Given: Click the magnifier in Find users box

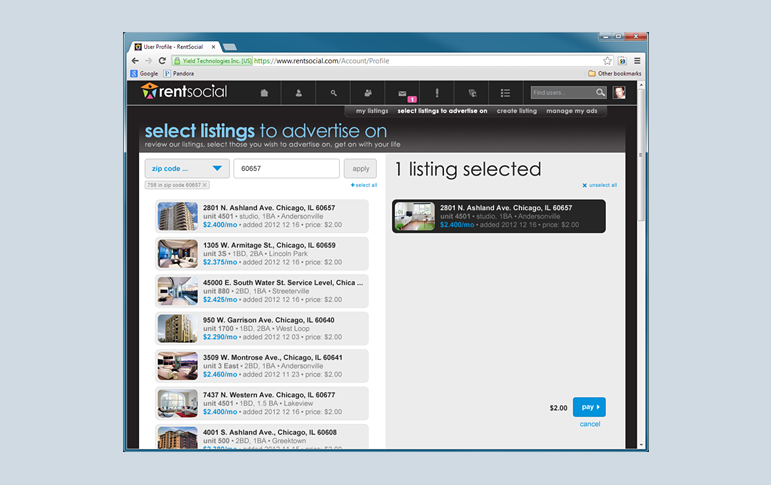Looking at the screenshot, I should 600,93.
